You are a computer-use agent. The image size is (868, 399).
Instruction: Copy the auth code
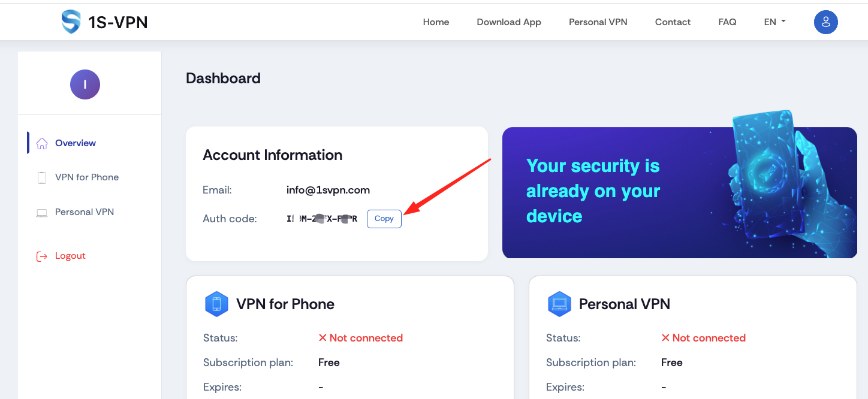384,219
